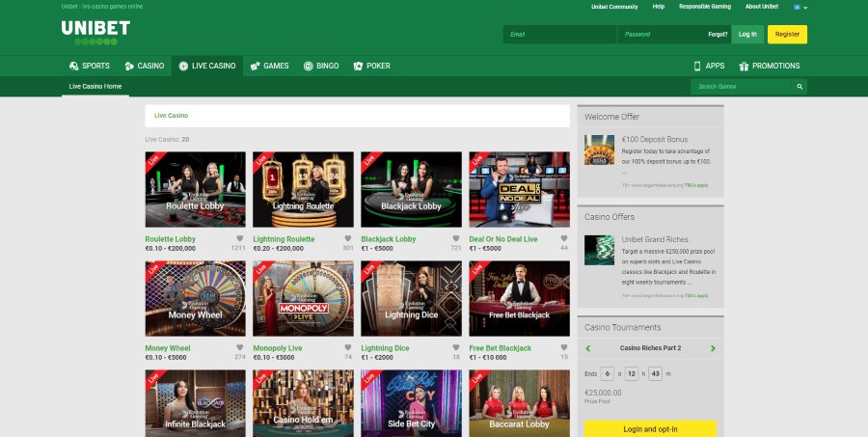Favorite Roulette Lobby with heart icon
Screen dimensions: 868x437
pos(240,238)
